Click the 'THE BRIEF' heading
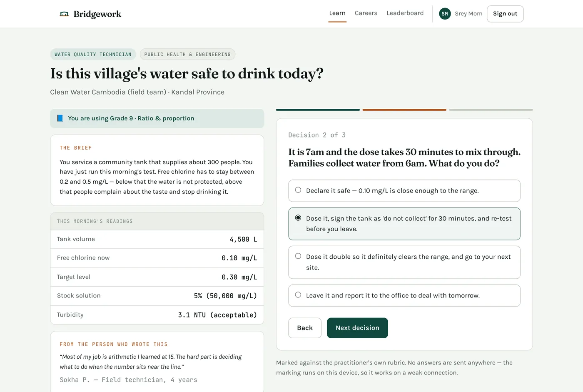583x392 pixels. pyautogui.click(x=76, y=148)
